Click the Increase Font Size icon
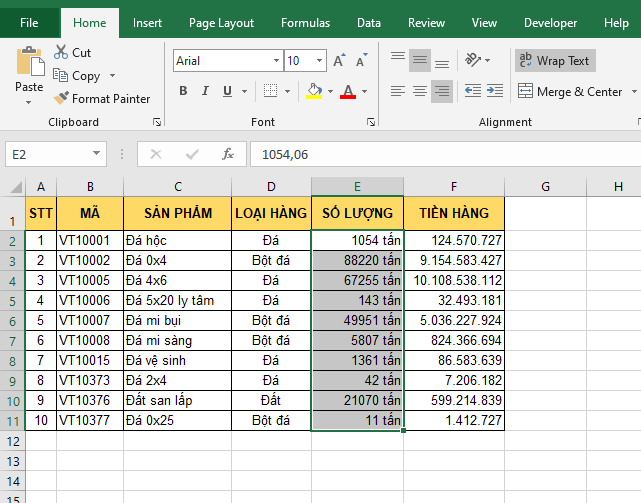This screenshot has height=503, width=641. (x=339, y=61)
